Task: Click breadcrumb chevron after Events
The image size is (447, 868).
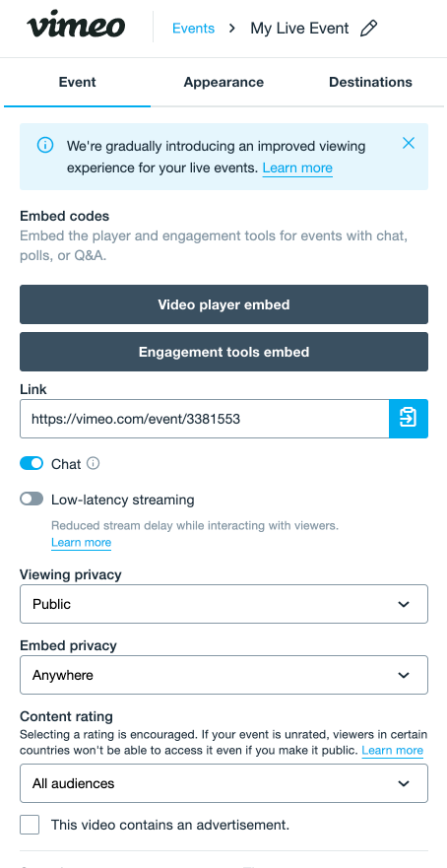Action: pyautogui.click(x=232, y=29)
